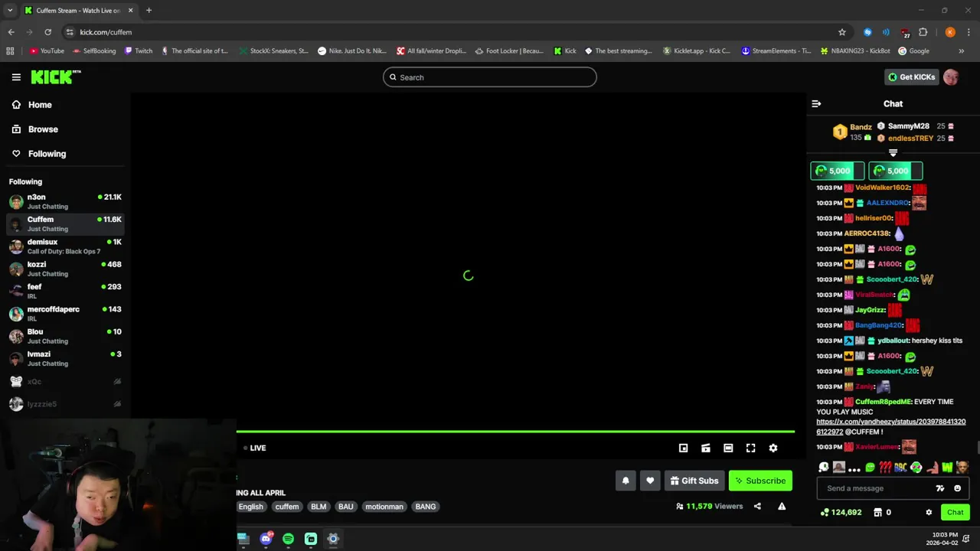Select the Cuffem channel in Following
The height and width of the screenshot is (551, 980).
[x=65, y=223]
